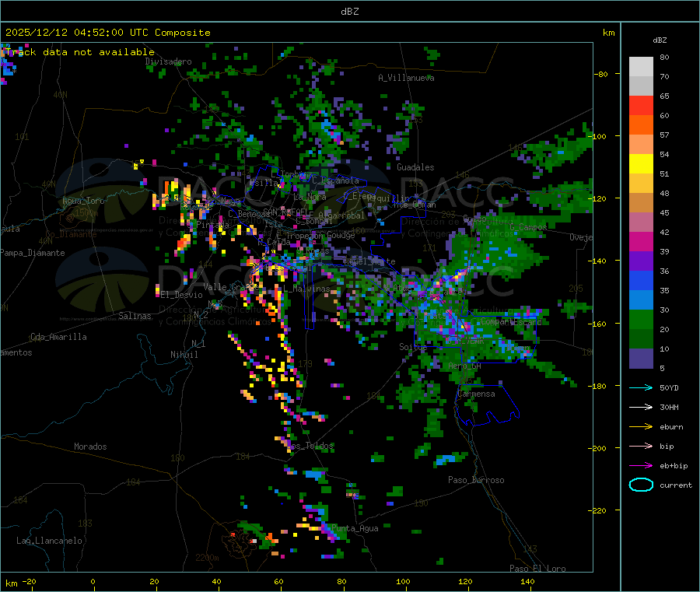Click the 'Cda_Amarilla' map label
Image resolution: width=700 pixels, height=592 pixels.
pyautogui.click(x=58, y=337)
